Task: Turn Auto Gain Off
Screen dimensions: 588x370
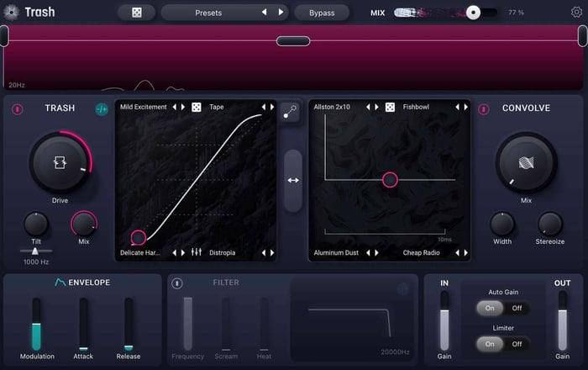Action: point(517,308)
